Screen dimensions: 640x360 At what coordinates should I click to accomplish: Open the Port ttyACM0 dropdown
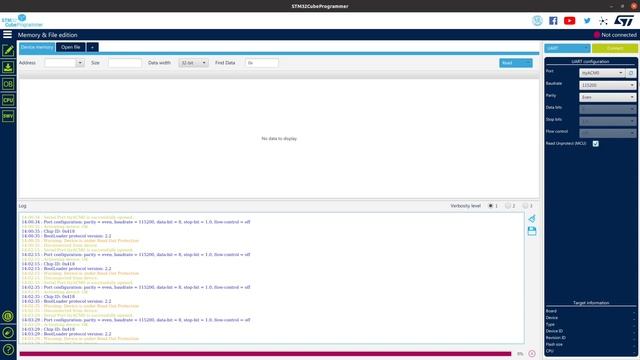pos(602,73)
